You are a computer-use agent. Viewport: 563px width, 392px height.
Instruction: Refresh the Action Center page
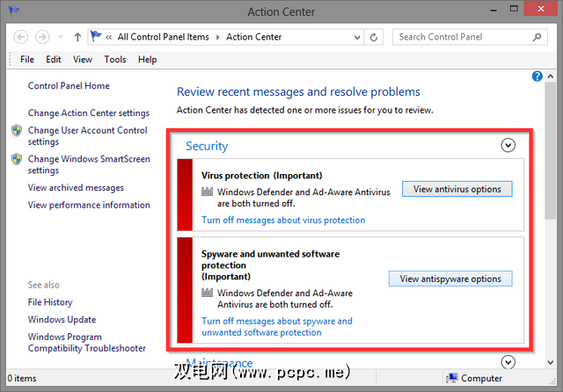pos(373,37)
